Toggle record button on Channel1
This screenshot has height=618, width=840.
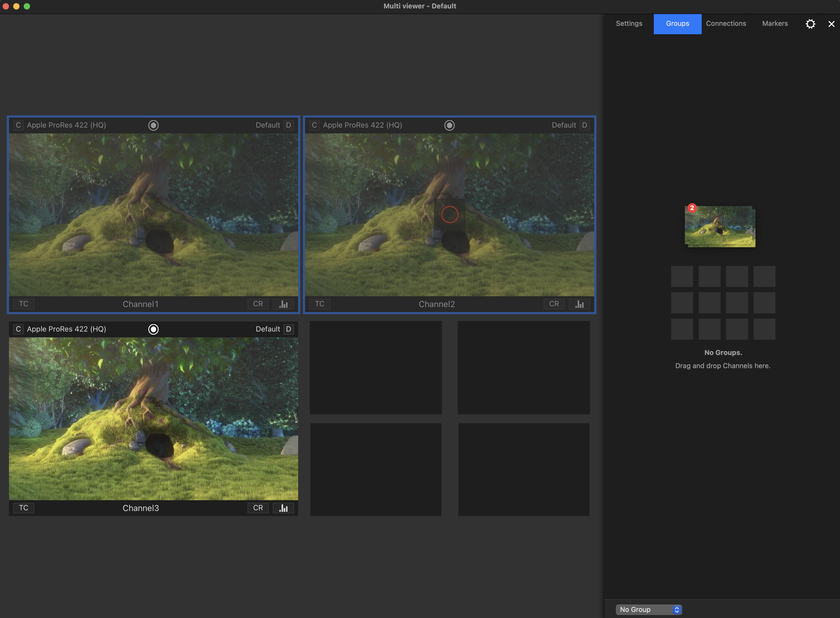point(153,125)
